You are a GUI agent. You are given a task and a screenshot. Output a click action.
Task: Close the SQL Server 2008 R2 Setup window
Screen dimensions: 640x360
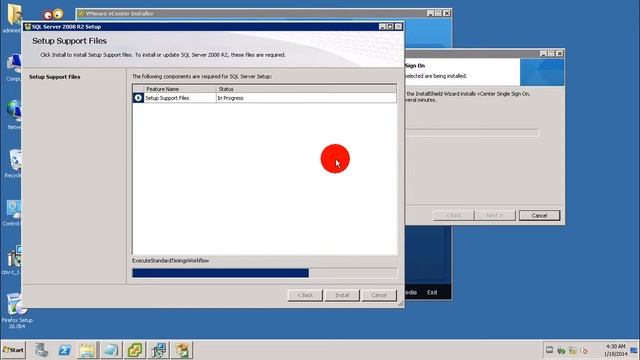click(x=398, y=27)
